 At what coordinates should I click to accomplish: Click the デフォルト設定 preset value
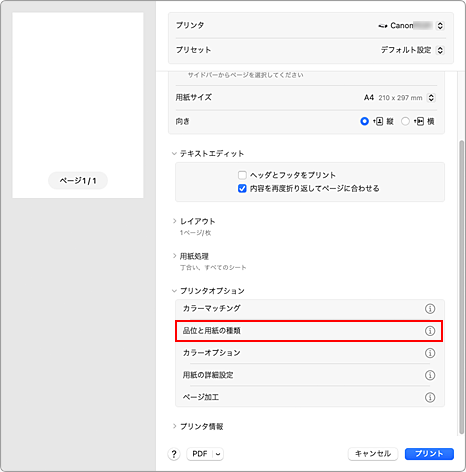pos(406,50)
